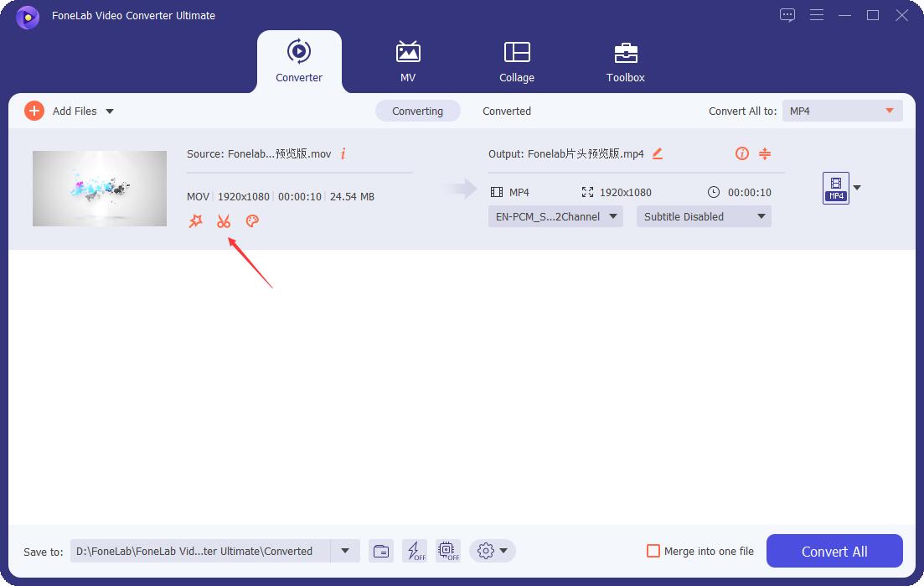The height and width of the screenshot is (586, 924).
Task: Expand the EN-PCM audio track dropdown
Action: coord(555,216)
